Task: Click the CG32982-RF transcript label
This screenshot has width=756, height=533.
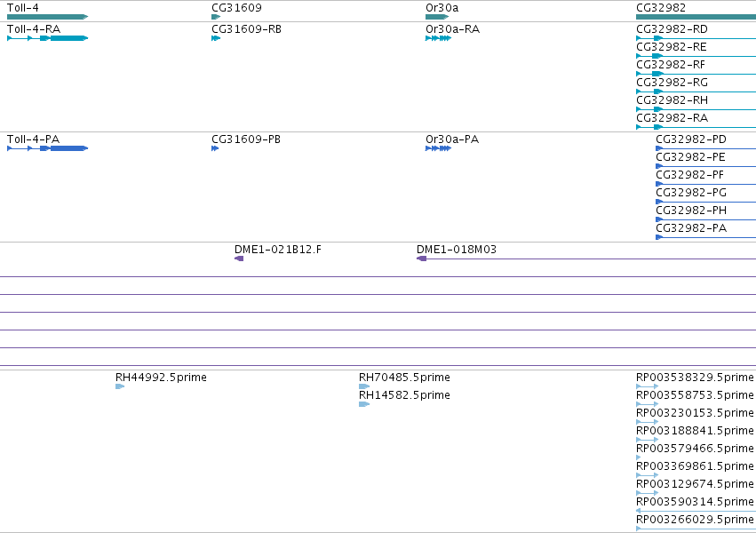Action: point(671,65)
